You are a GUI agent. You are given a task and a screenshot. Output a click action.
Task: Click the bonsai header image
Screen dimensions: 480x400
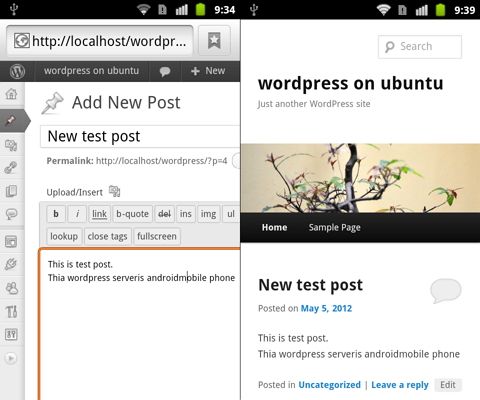tap(360, 178)
